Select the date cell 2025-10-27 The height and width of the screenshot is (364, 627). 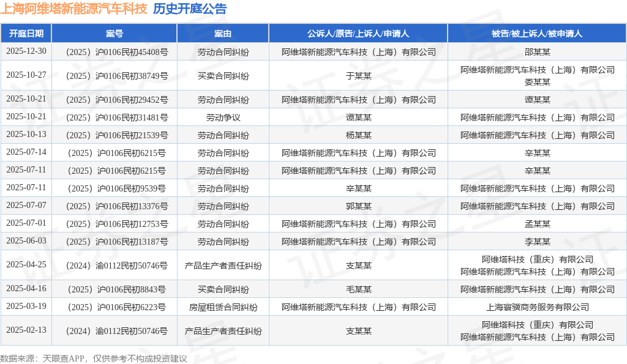26,75
